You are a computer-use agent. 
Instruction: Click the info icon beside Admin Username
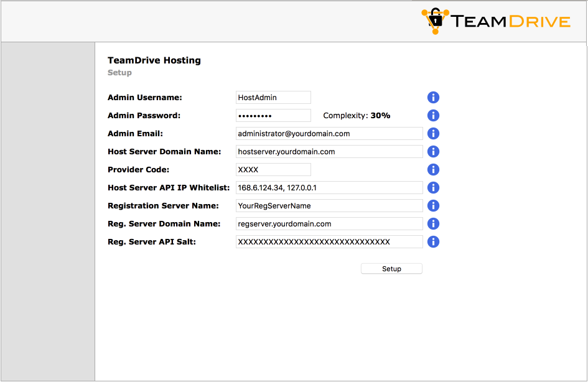[433, 97]
